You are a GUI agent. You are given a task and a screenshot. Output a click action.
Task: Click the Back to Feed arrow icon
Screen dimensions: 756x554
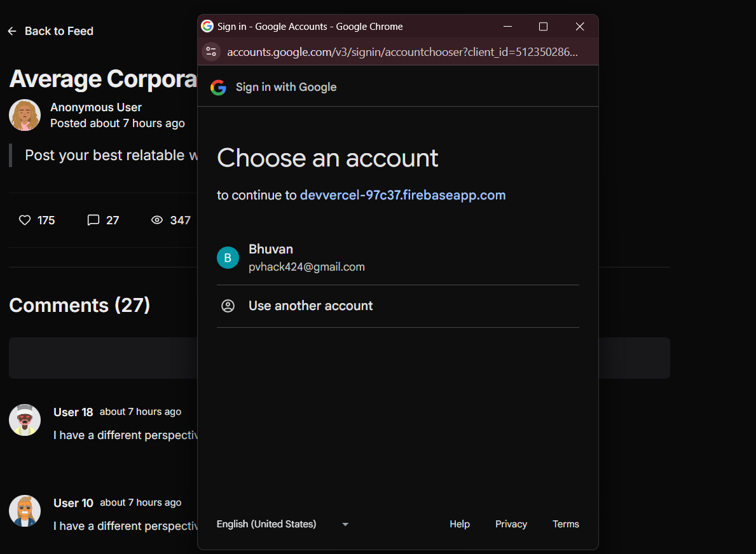point(12,31)
